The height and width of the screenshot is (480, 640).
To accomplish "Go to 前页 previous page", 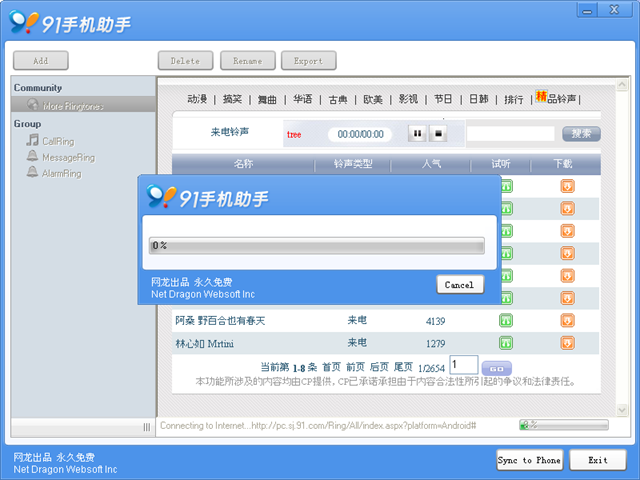I will click(x=355, y=367).
